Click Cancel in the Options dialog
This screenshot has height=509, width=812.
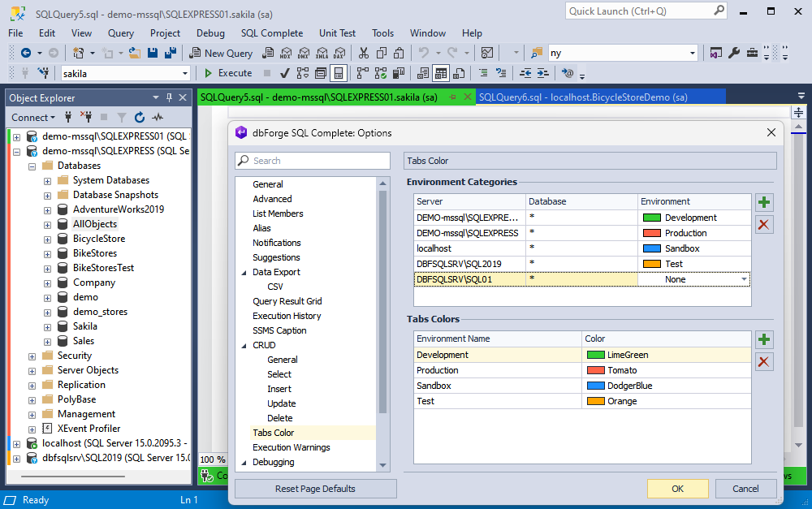tap(745, 488)
